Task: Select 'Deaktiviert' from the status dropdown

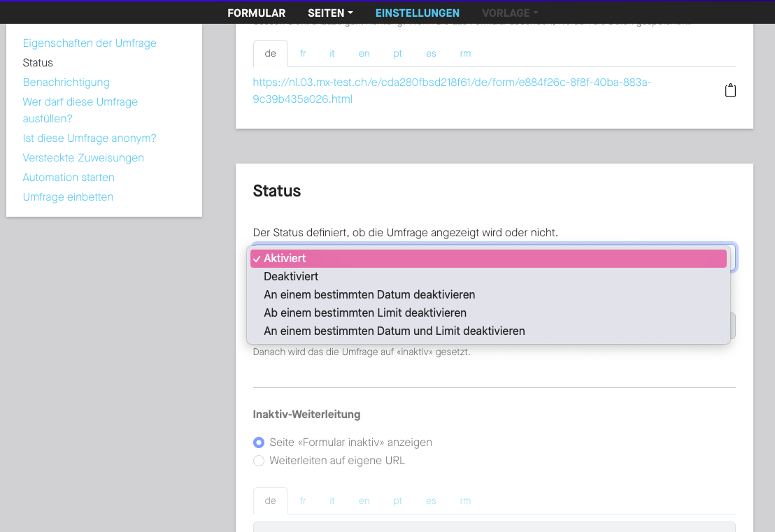Action: pyautogui.click(x=291, y=276)
